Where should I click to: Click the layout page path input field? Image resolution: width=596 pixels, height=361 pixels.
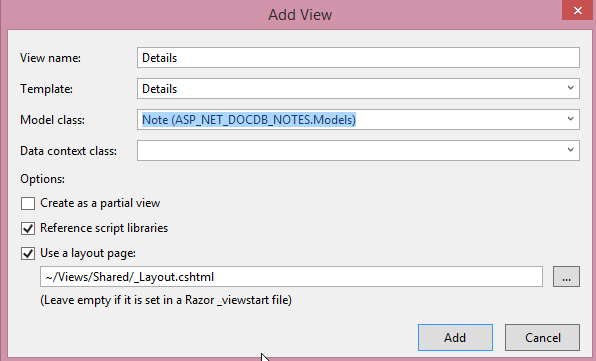[x=291, y=277]
